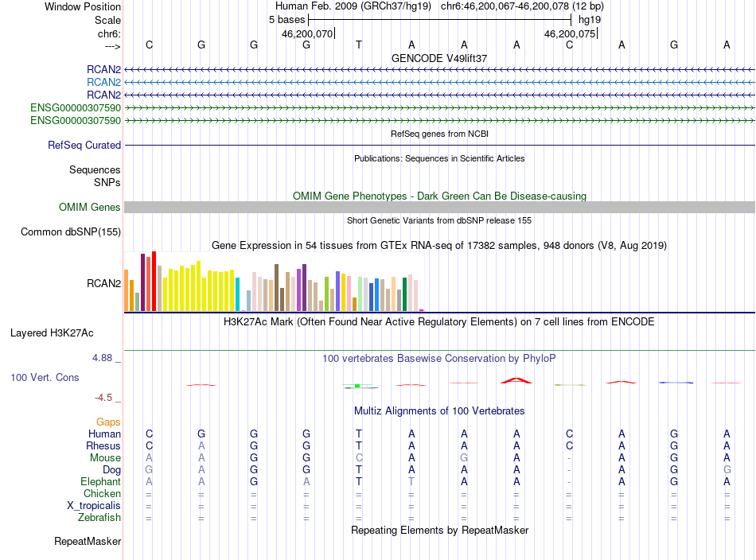756x560 pixels.
Task: Click the bright green PhyloP conservation mark
Action: click(x=357, y=386)
